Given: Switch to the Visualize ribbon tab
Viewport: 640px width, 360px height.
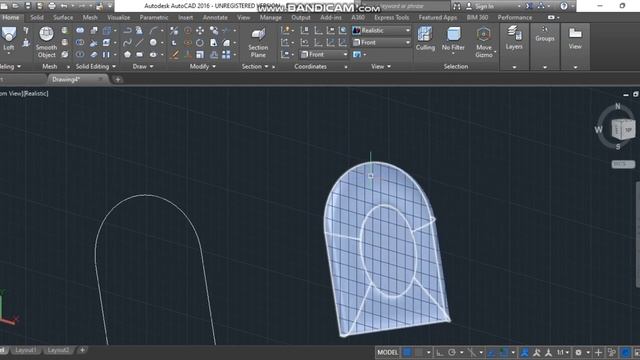Looking at the screenshot, I should coord(119,18).
